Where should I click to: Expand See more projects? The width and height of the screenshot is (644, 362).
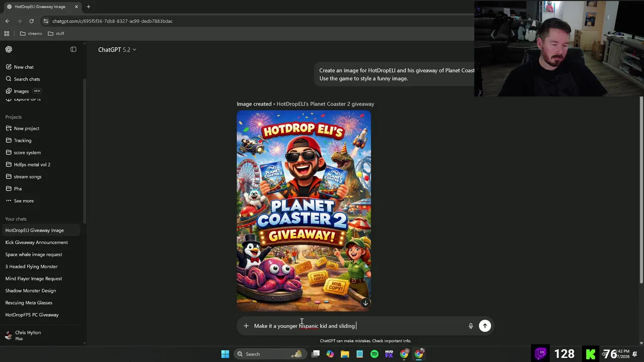pos(24,201)
